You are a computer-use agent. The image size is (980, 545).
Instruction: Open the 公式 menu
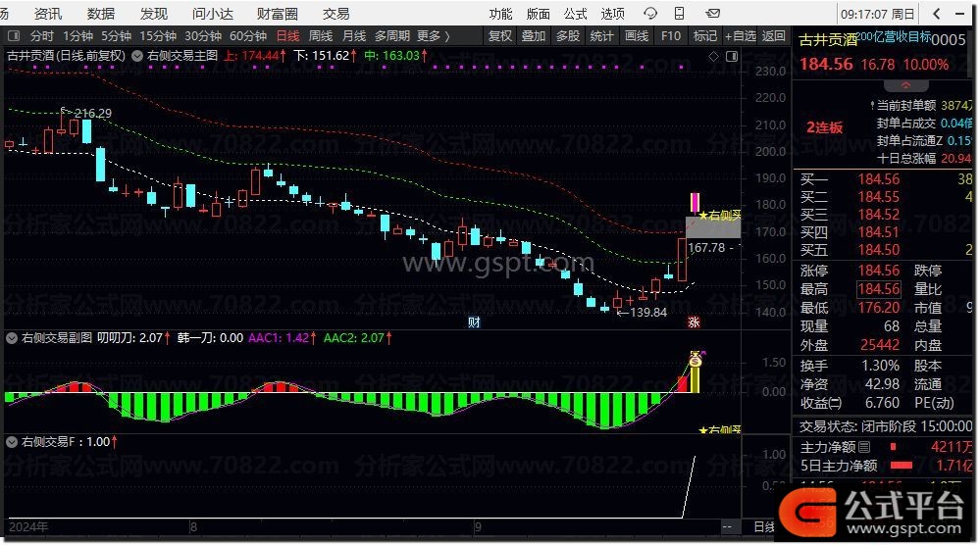click(575, 14)
